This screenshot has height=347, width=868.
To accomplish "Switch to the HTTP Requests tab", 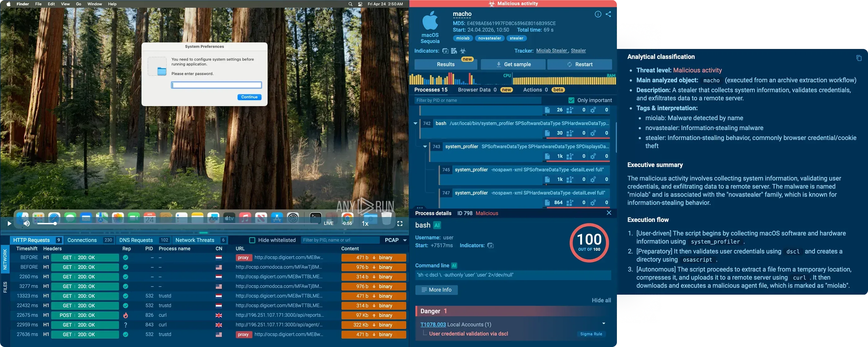I will 37,240.
